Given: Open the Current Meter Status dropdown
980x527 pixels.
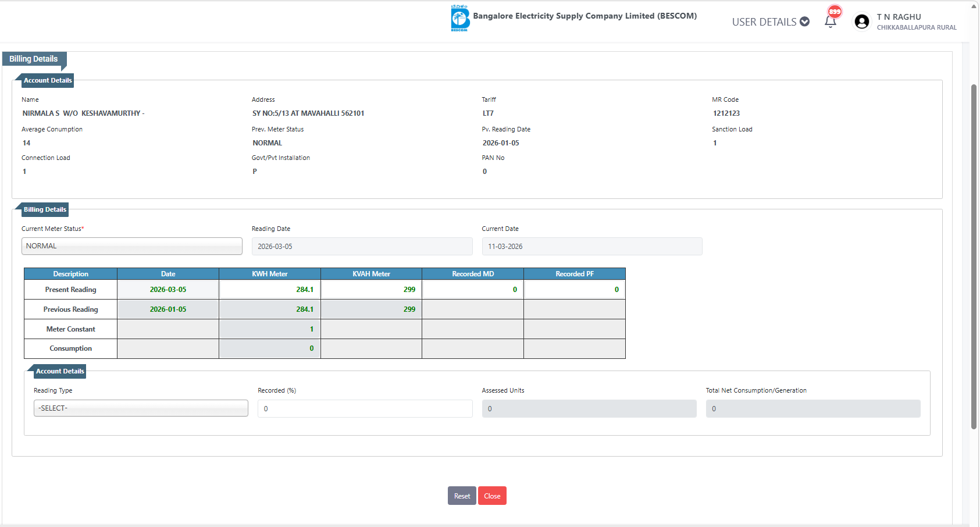Looking at the screenshot, I should click(132, 246).
